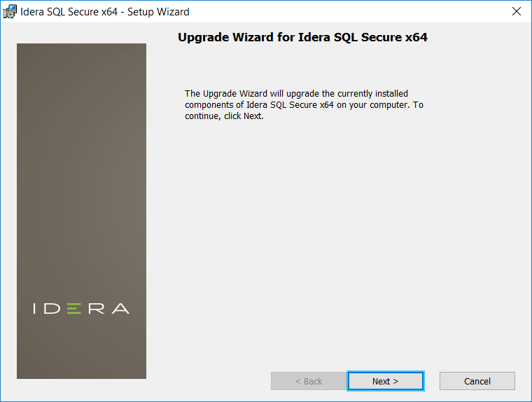Click the 'Upgrade Wizard for Idera SQL Secure x64' heading

tap(302, 37)
